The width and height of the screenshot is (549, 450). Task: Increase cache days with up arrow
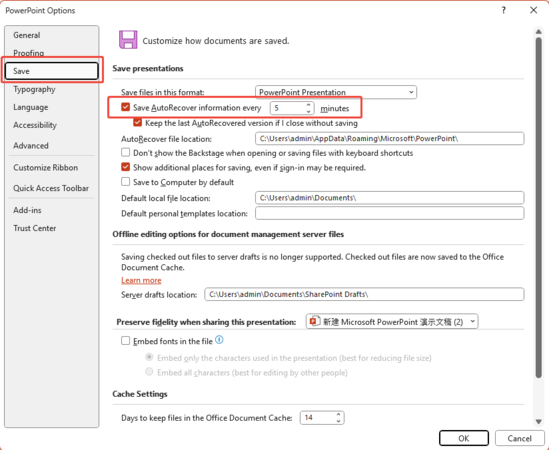(338, 414)
